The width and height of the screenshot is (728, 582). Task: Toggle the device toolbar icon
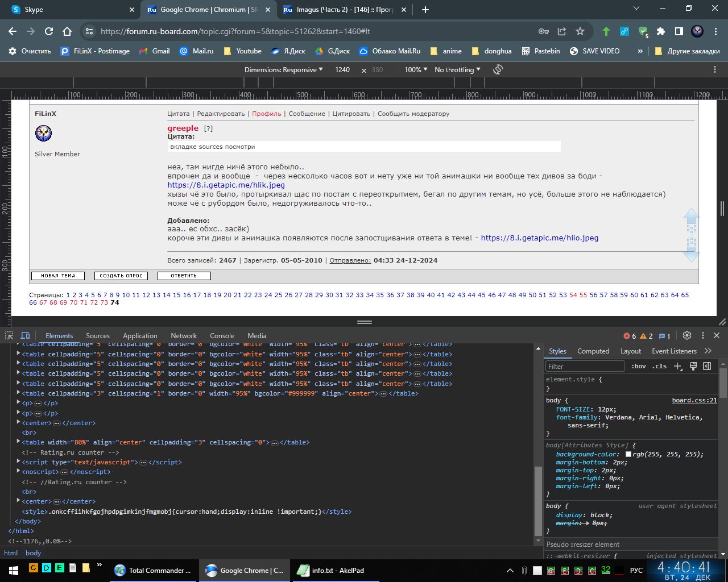(x=26, y=335)
